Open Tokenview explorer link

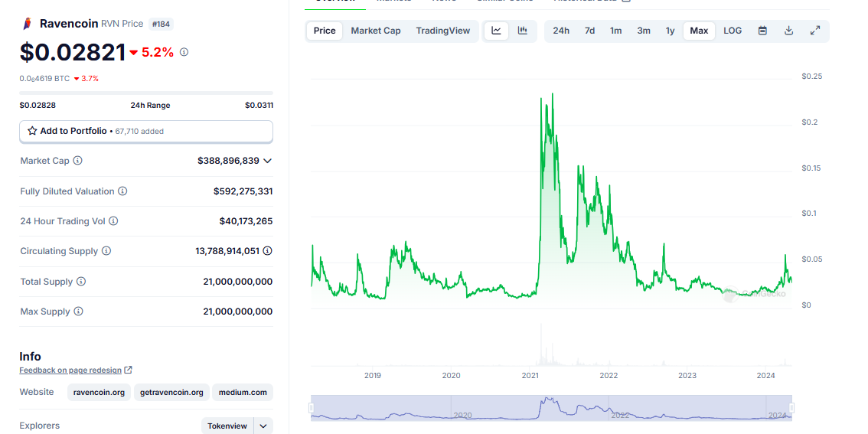point(227,426)
